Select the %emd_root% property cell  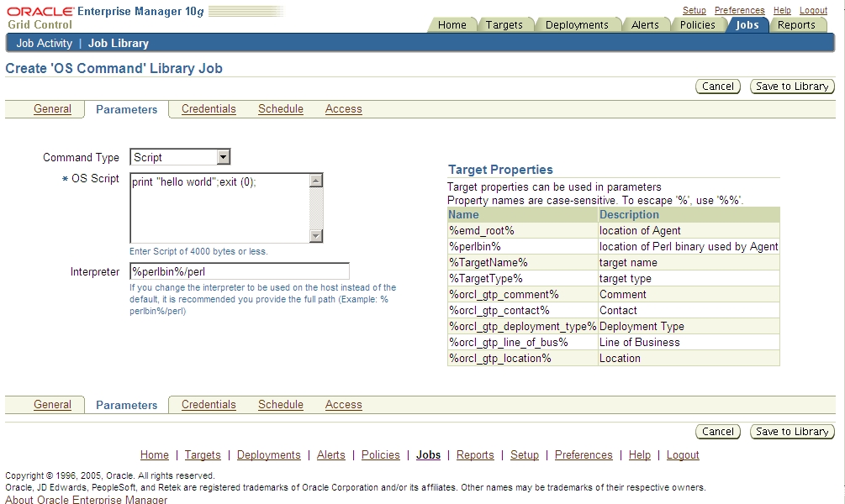pos(523,230)
